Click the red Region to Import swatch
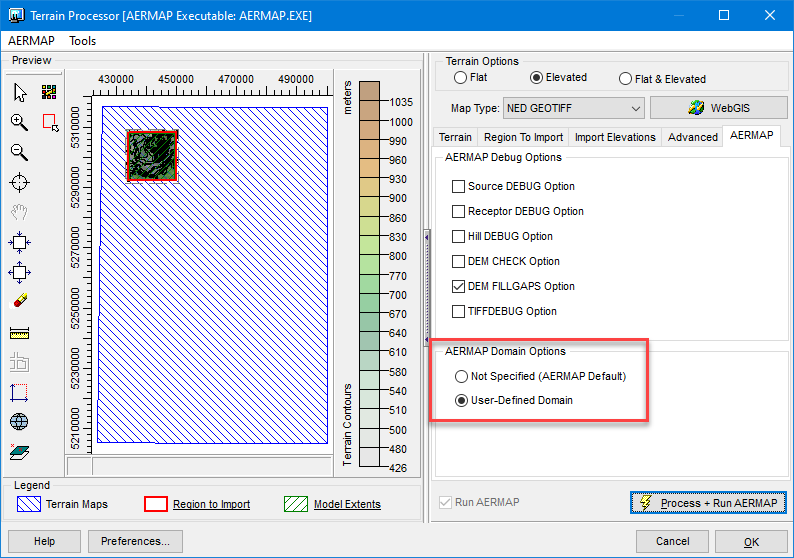Viewport: 794px width, 558px height. click(x=156, y=504)
